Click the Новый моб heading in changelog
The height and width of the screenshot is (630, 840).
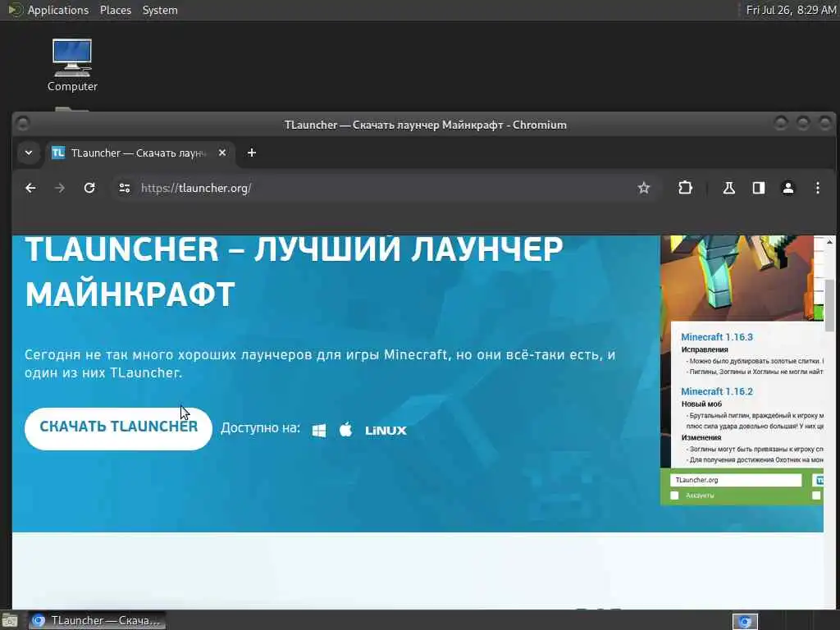[701, 404]
